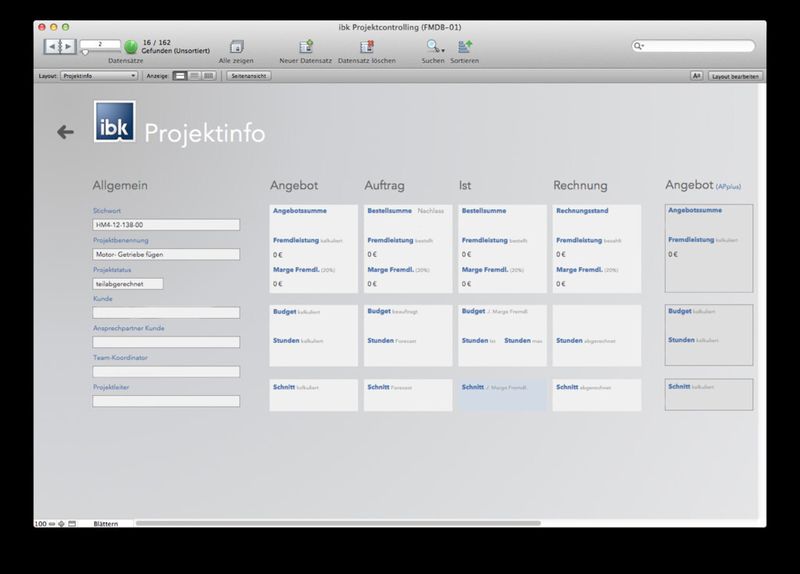The width and height of the screenshot is (800, 574).
Task: Click the APplus link beside Angebot heading
Action: (x=728, y=187)
